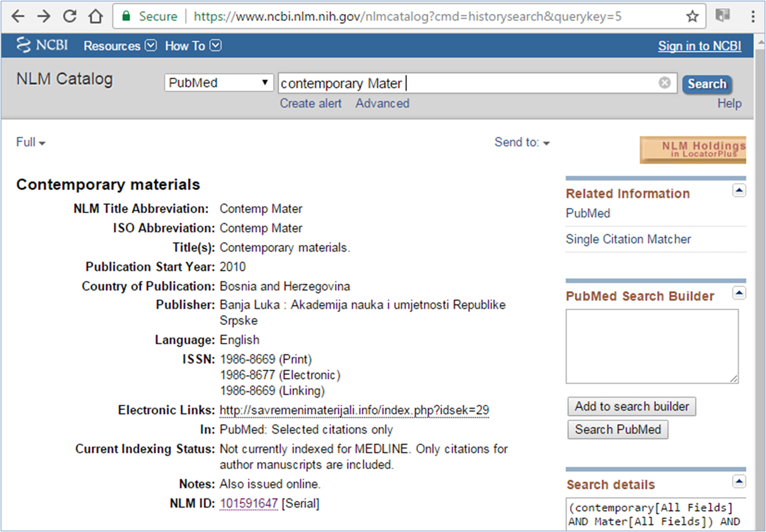Open the Advanced search link
This screenshot has width=766, height=532.
[x=382, y=103]
